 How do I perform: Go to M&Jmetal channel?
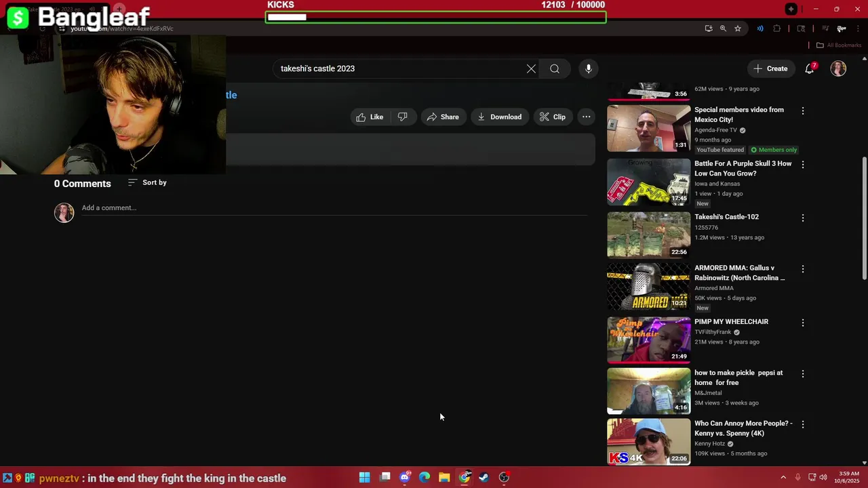pos(708,393)
